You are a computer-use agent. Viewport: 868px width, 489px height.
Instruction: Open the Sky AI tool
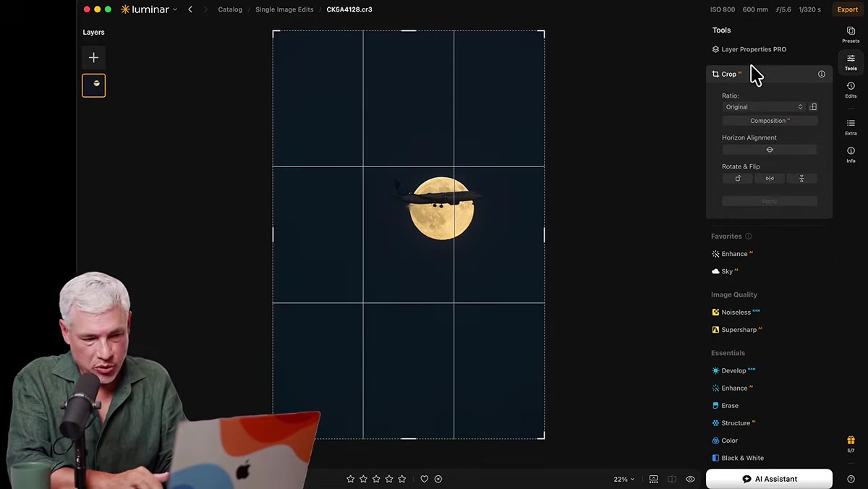725,271
